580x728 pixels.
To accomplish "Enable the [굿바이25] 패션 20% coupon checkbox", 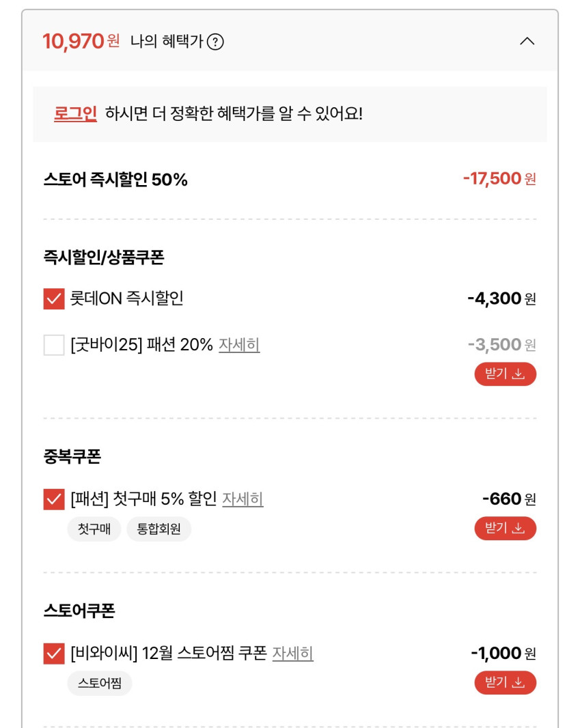I will click(x=54, y=345).
